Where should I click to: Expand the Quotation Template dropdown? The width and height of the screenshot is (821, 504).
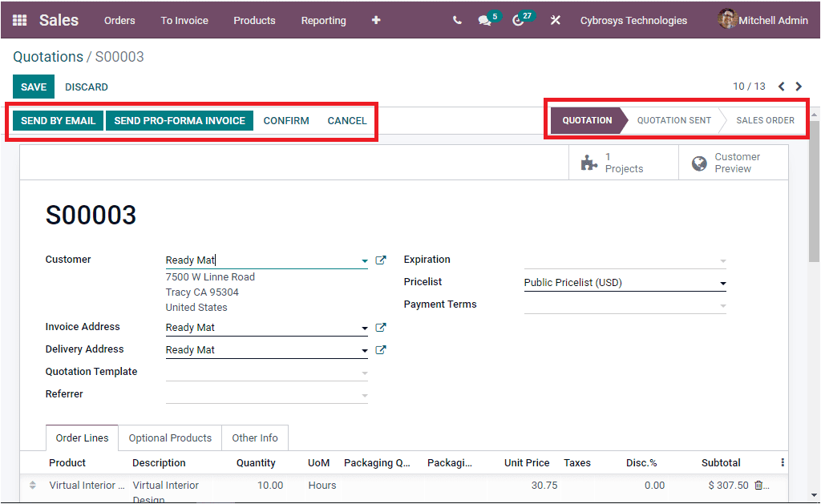365,371
